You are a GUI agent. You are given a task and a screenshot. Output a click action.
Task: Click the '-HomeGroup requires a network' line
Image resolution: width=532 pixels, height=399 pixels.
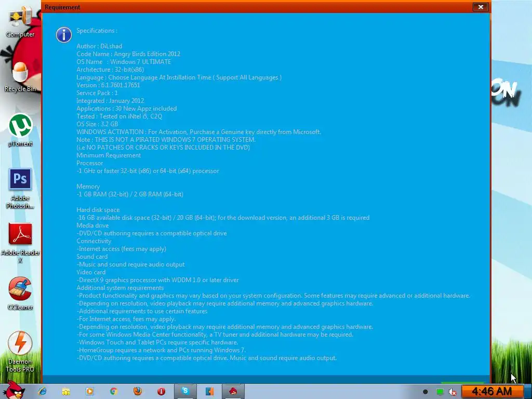tap(161, 351)
